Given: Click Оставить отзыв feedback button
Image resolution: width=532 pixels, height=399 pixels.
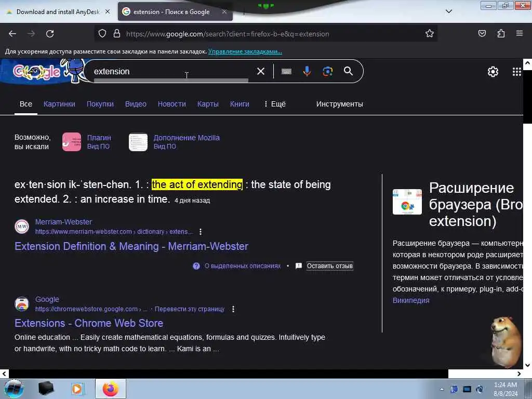Looking at the screenshot, I should pyautogui.click(x=330, y=266).
